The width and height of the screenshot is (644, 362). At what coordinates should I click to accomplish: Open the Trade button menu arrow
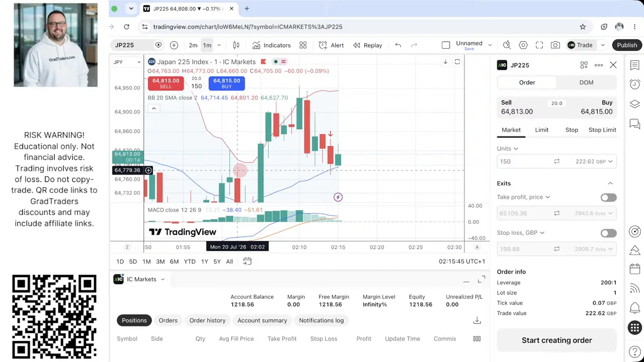click(602, 45)
